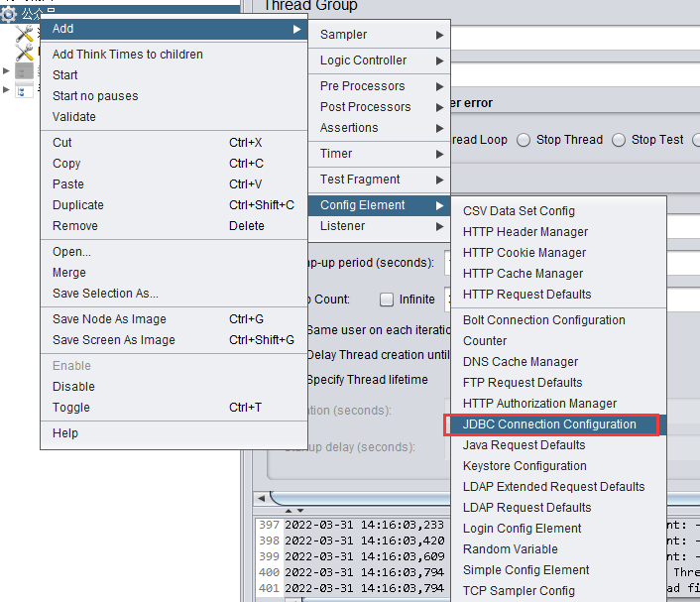The height and width of the screenshot is (602, 700).
Task: Cut the selected element
Action: click(x=174, y=143)
